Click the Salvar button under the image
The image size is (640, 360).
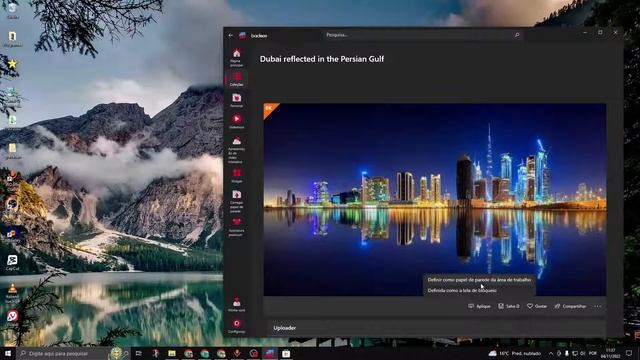coord(509,306)
